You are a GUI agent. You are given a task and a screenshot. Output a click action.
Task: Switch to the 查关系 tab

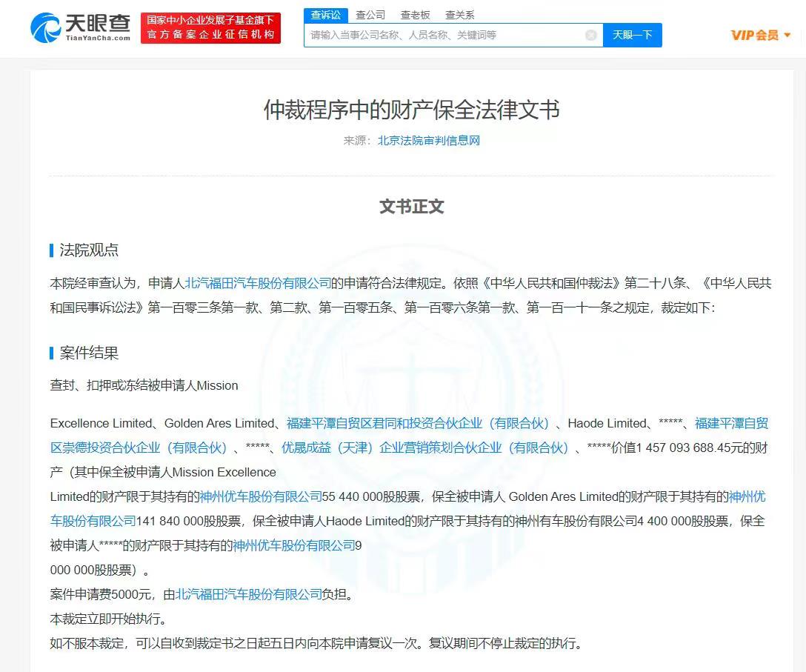(x=459, y=15)
